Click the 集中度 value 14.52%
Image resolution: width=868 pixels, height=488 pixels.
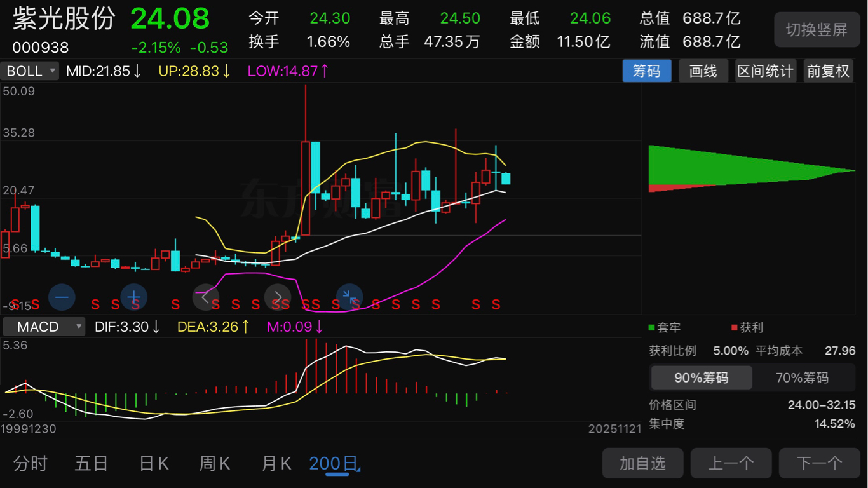[x=835, y=424]
